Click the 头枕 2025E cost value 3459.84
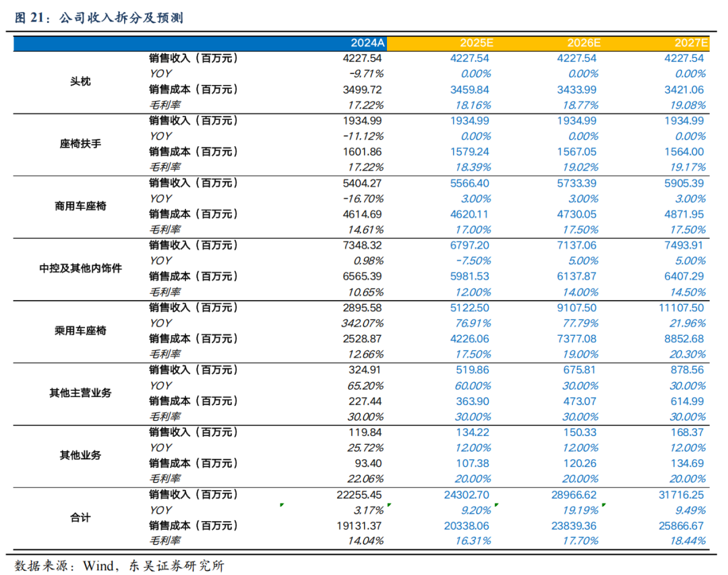Image resolution: width=728 pixels, height=575 pixels. coord(469,90)
